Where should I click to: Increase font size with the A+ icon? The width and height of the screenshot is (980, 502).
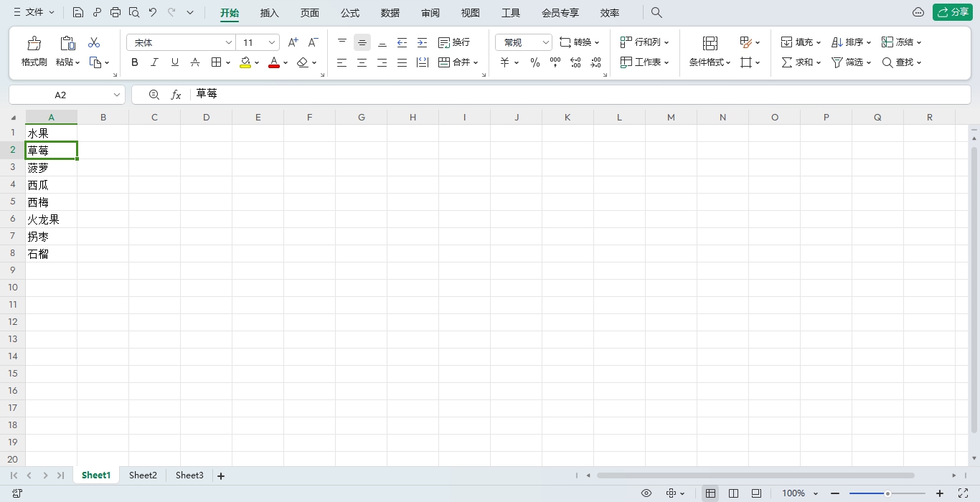tap(293, 42)
